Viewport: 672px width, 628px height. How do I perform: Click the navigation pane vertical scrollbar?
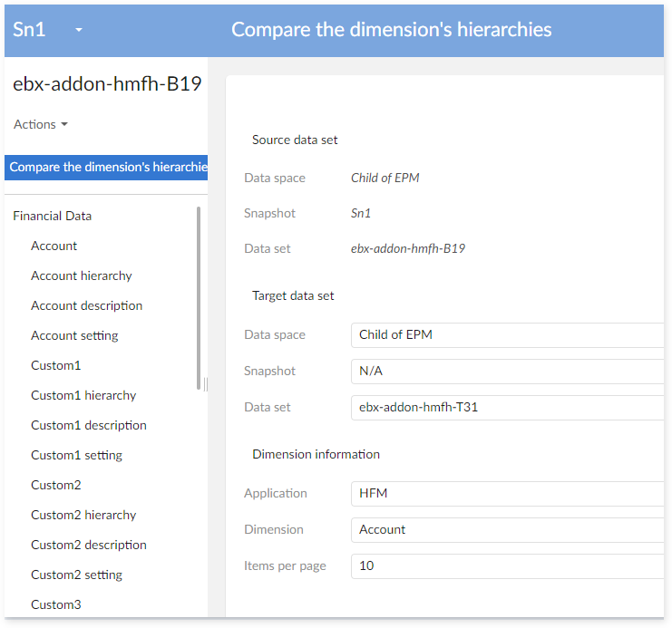point(199,297)
